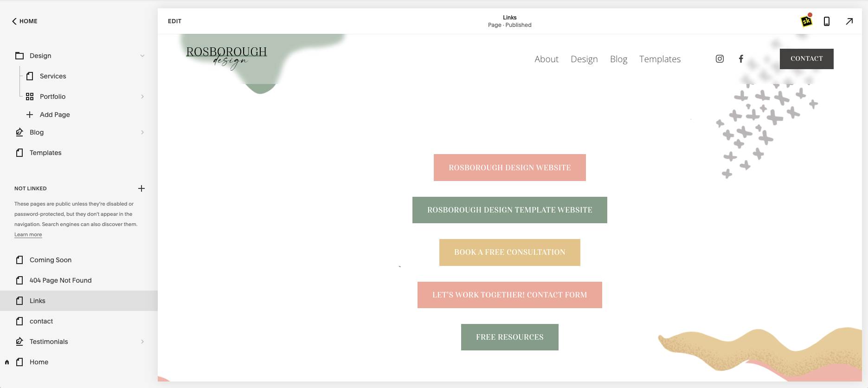Image resolution: width=868 pixels, height=388 pixels.
Task: Click the contact page icon
Action: [19, 321]
